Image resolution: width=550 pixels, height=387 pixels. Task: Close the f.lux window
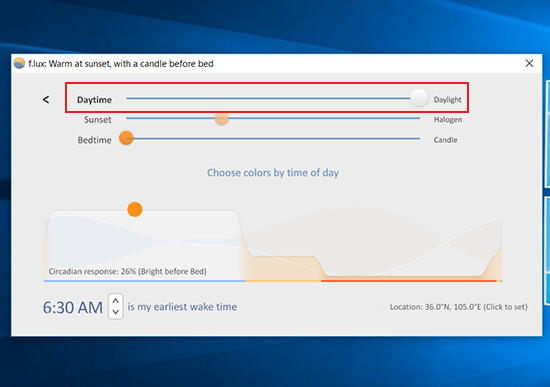[x=529, y=63]
